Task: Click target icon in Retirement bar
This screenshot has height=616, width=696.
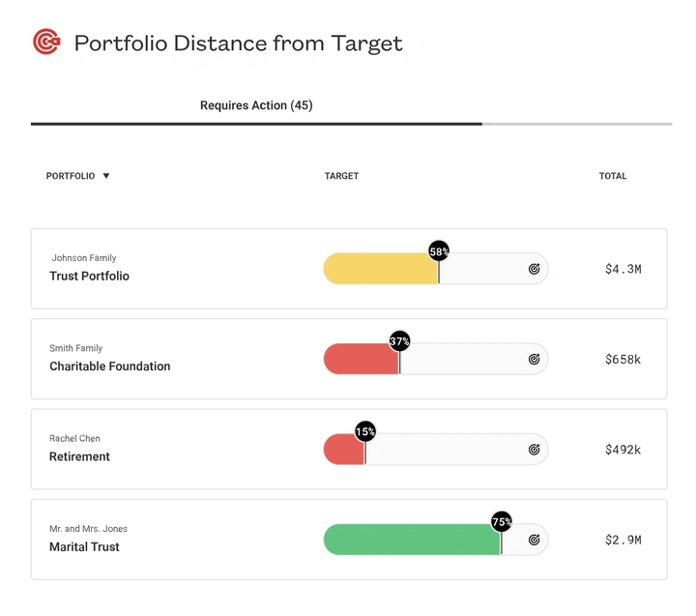Action: pos(534,450)
